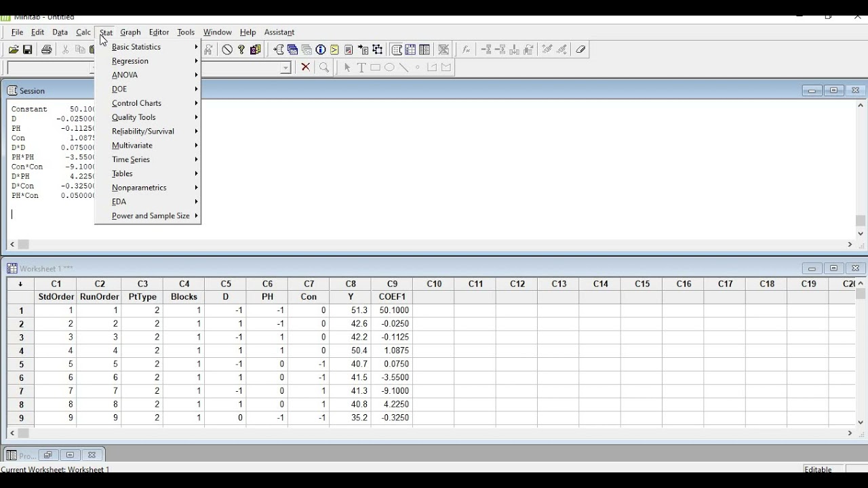This screenshot has height=488, width=868.
Task: Click the Session window vertical scrollbar thumb
Action: [861, 221]
